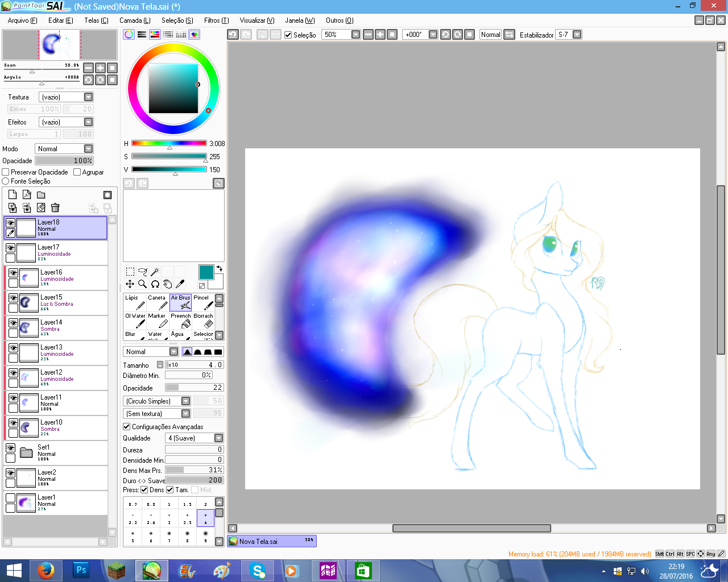This screenshot has width=728, height=582.
Task: Delete the selected layer with trash icon
Action: pos(55,208)
